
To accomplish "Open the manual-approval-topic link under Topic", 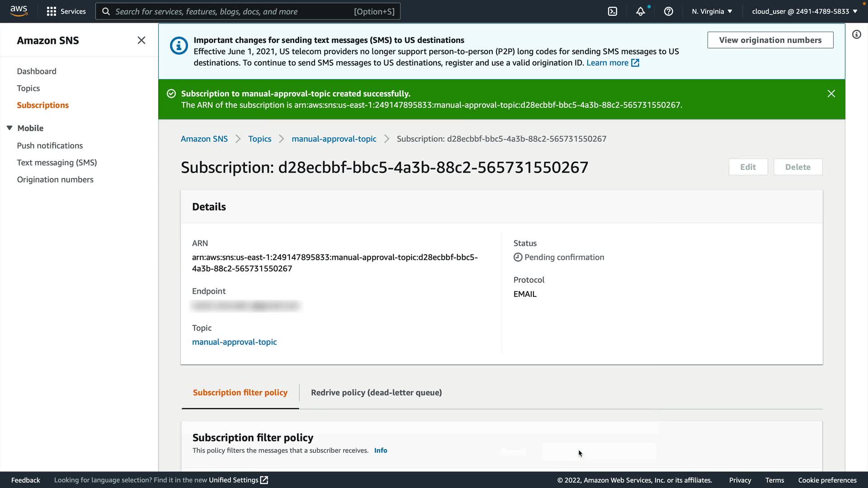I will 234,342.
